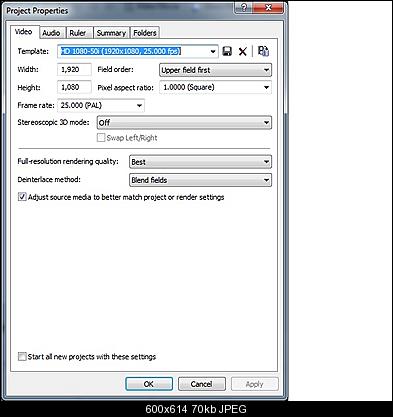The height and width of the screenshot is (417, 393).
Task: Save the current template with the floppy icon
Action: click(x=227, y=51)
